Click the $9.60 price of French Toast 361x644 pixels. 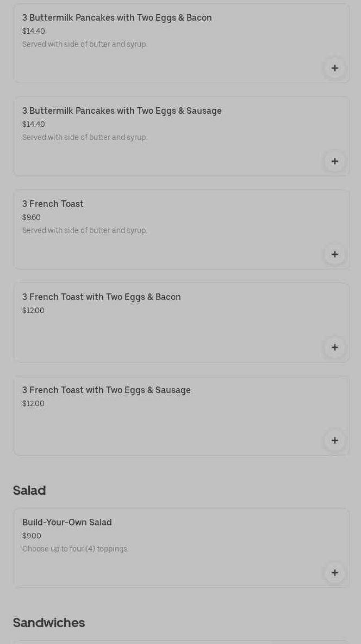(32, 217)
